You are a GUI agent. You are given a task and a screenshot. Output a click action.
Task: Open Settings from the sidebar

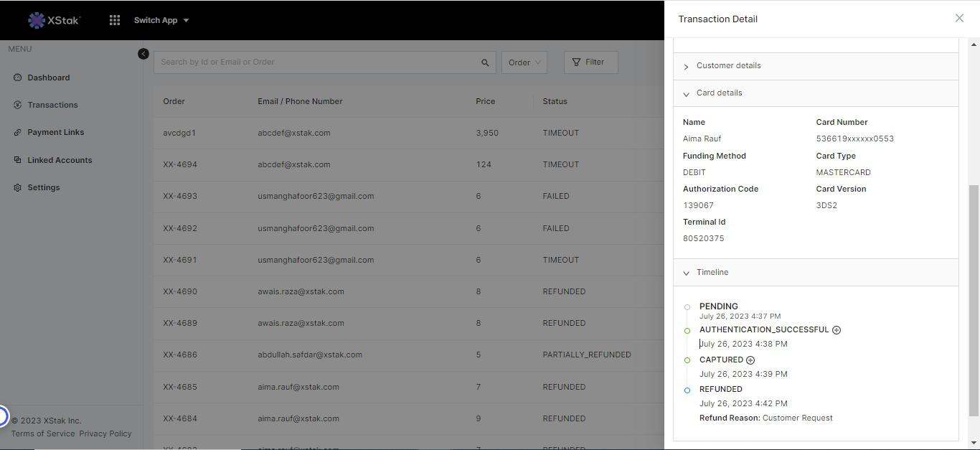click(44, 187)
